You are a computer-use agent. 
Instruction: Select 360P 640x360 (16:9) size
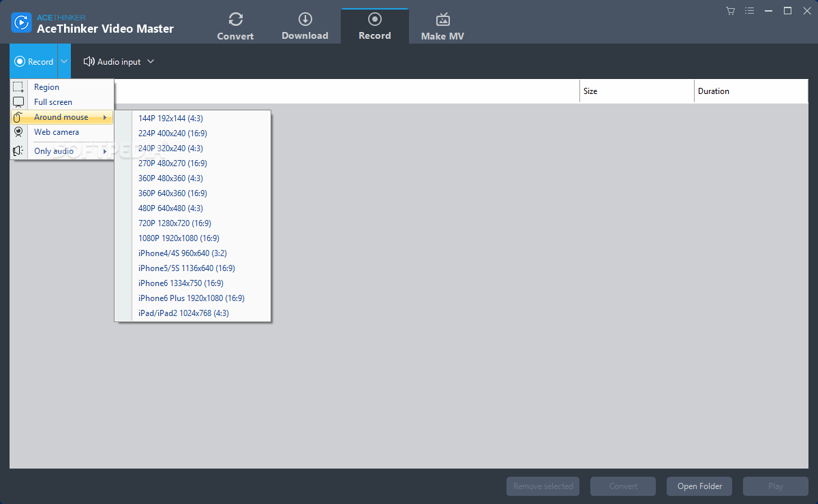tap(193, 193)
